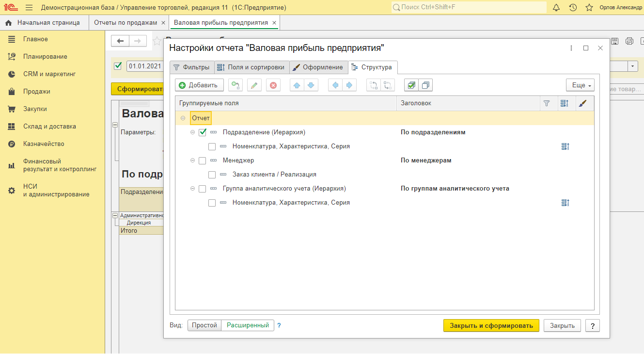Screen dimensions: 644x354
Task: Enable the Менеджер grouping checkbox
Action: tap(203, 161)
